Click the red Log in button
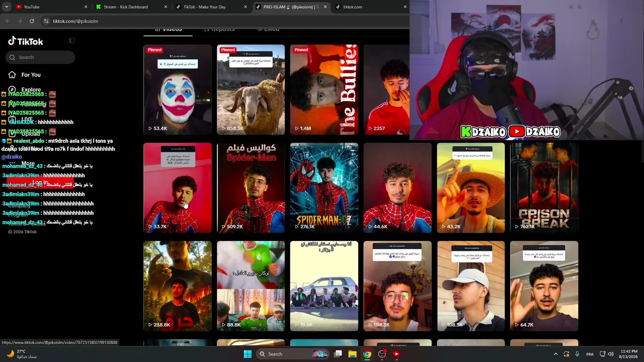This screenshot has height=362, width=644. click(x=40, y=183)
